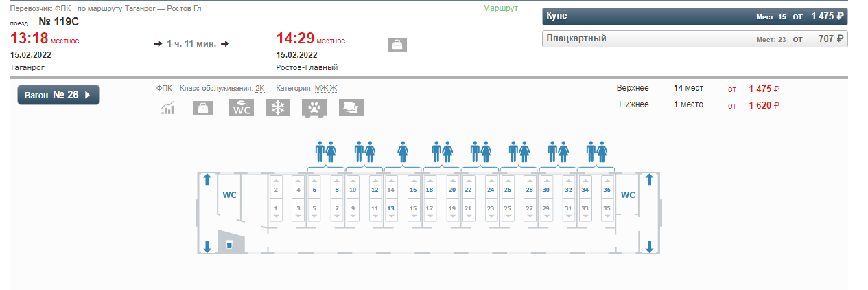Select upper seat 20

pos(451,190)
